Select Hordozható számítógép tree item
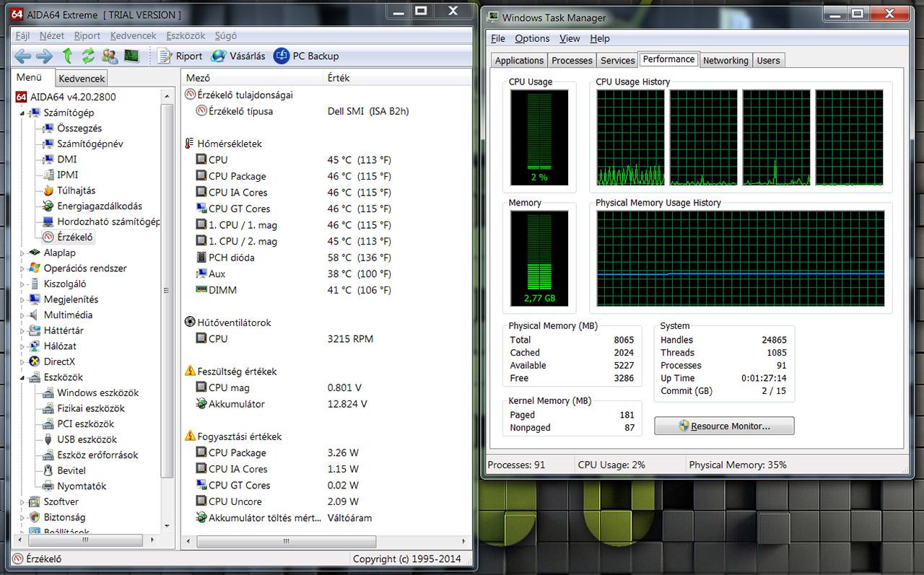The height and width of the screenshot is (575, 924). [109, 221]
